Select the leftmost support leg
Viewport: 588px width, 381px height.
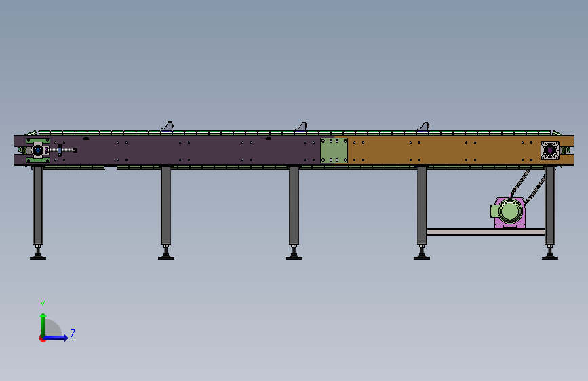click(x=38, y=205)
